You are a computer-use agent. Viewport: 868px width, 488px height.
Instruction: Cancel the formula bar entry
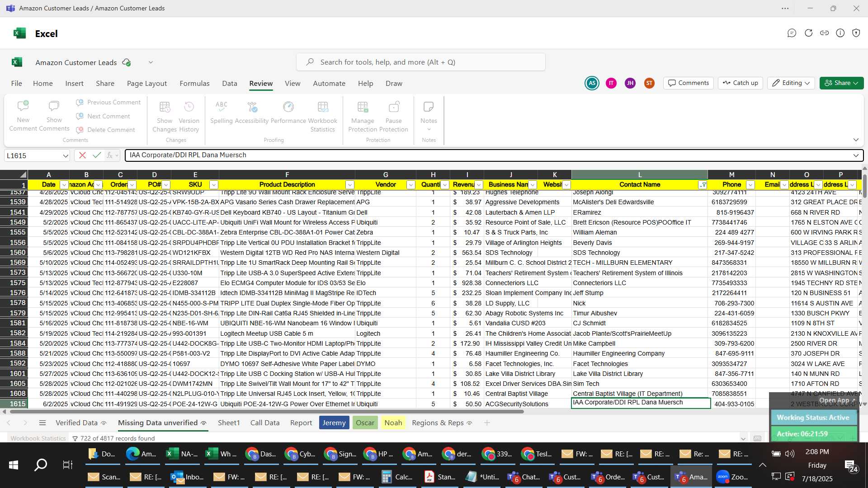(82, 155)
